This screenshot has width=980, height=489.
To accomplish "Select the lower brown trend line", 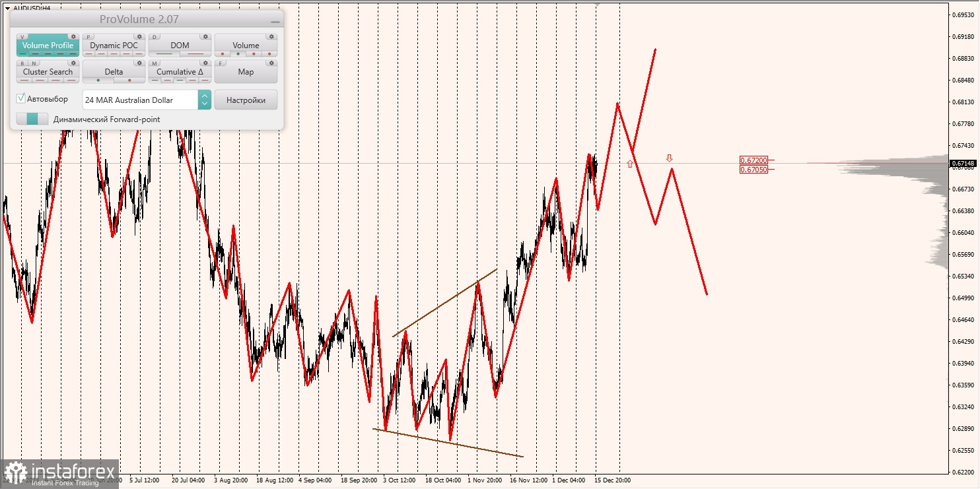I will pyautogui.click(x=448, y=443).
